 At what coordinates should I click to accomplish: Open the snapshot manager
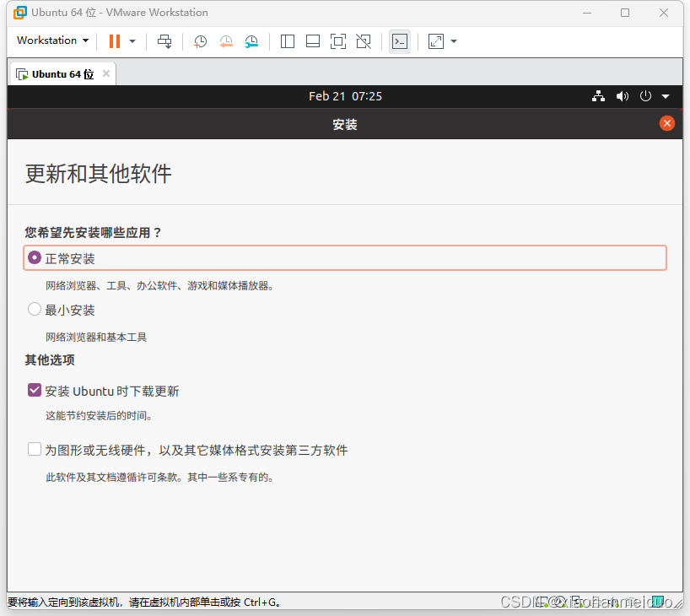[251, 41]
